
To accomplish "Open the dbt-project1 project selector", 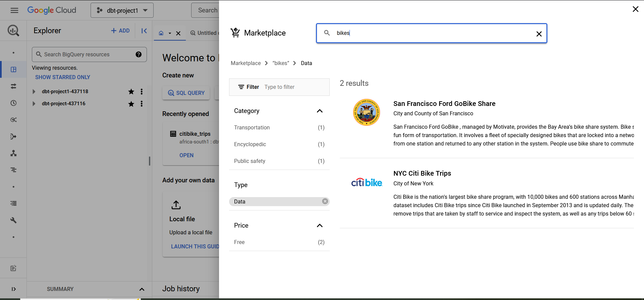I will (122, 10).
